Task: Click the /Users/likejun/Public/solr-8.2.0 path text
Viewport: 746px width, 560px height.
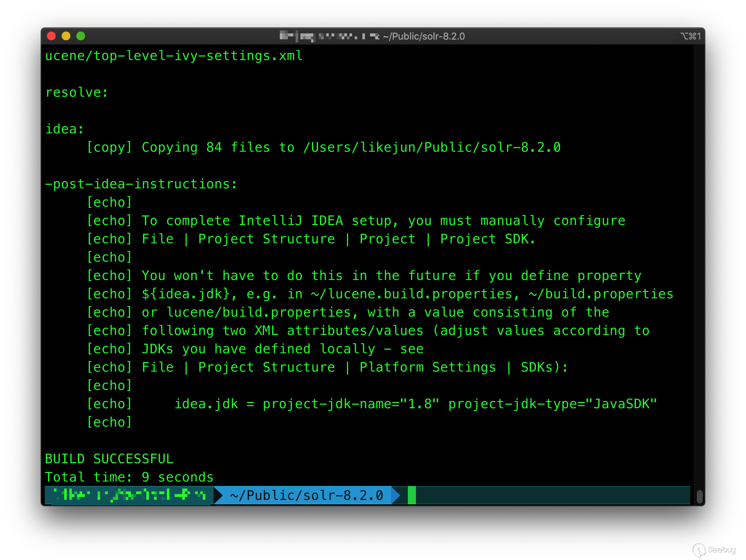Action: (x=432, y=147)
